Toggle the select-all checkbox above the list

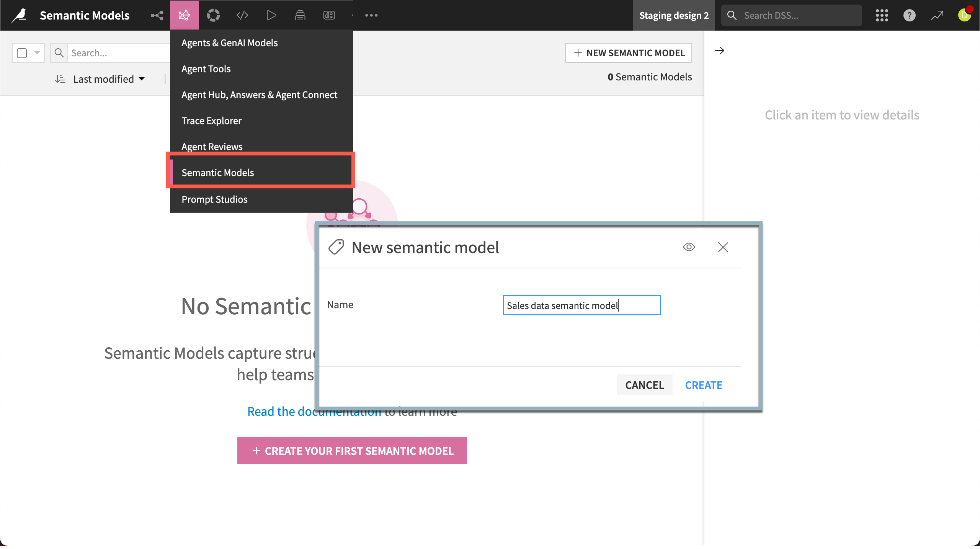click(22, 53)
